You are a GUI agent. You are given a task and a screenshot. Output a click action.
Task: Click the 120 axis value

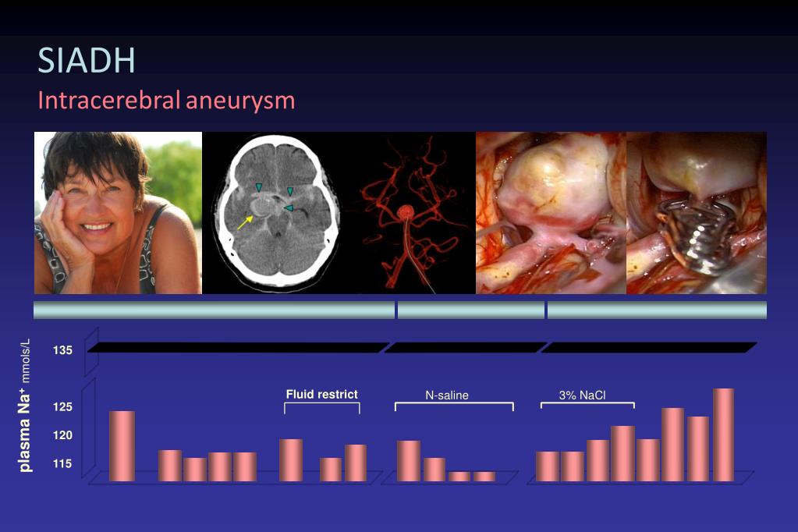point(62,435)
